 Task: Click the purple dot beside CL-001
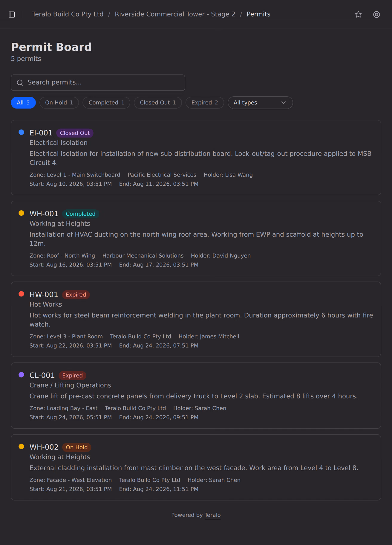pyautogui.click(x=21, y=375)
